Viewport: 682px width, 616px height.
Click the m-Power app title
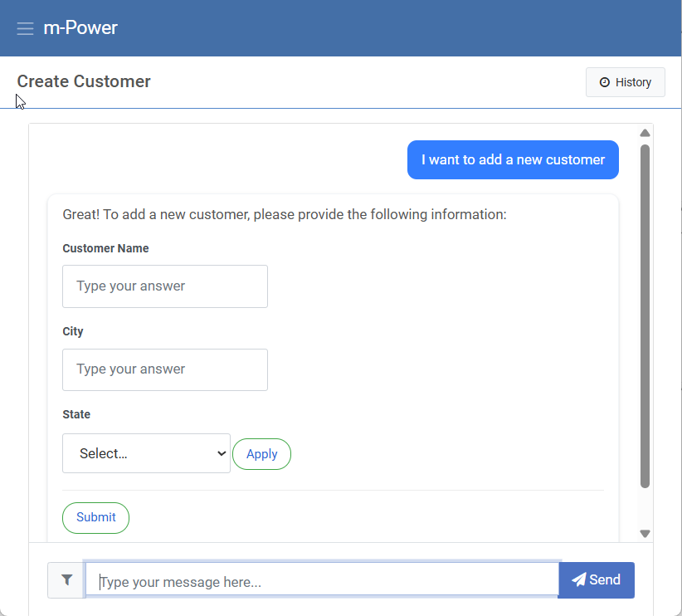[x=80, y=28]
